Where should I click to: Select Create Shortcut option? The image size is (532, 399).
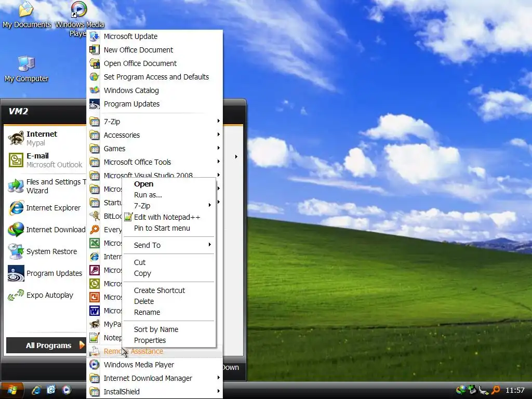coord(169,291)
